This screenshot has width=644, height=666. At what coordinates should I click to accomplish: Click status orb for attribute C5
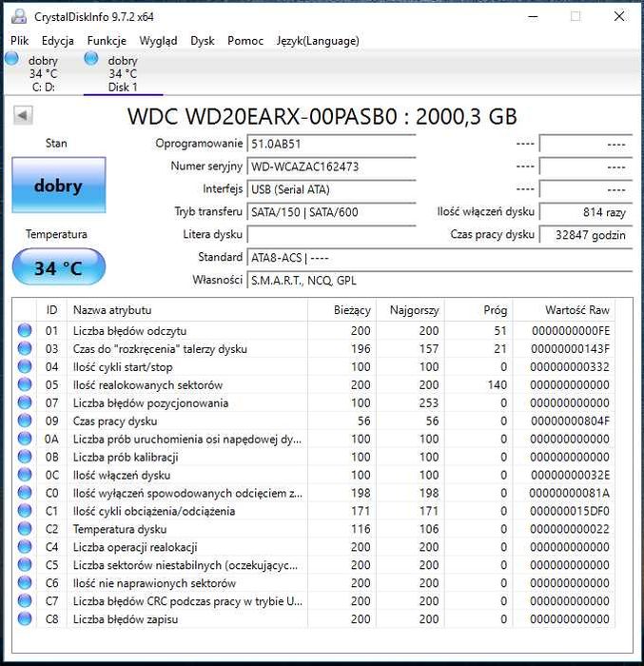[x=25, y=565]
